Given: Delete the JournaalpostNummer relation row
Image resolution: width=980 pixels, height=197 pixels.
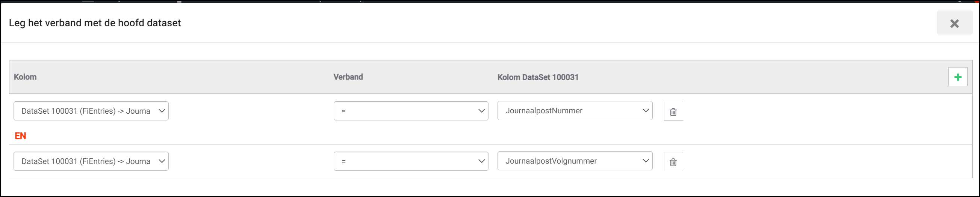Looking at the screenshot, I should pyautogui.click(x=673, y=111).
